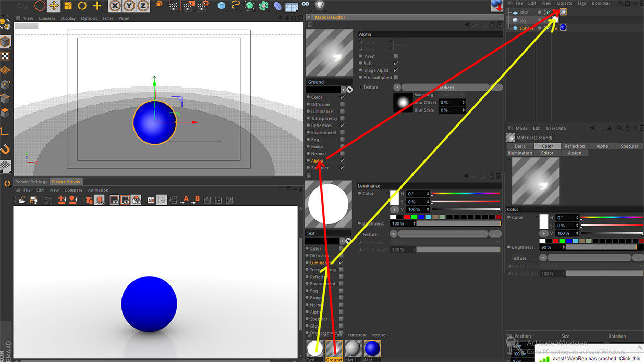Toggle the Image Alpha checkbox
The image size is (644, 362).
(x=396, y=70)
